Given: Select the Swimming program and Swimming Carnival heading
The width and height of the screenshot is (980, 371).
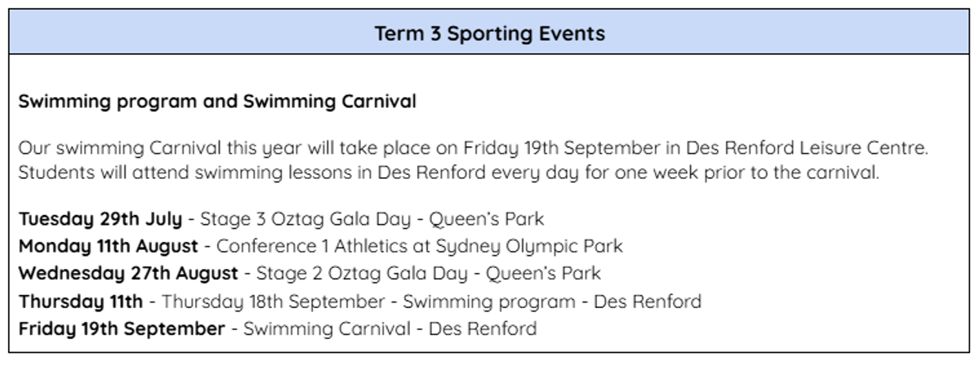Looking at the screenshot, I should [217, 102].
